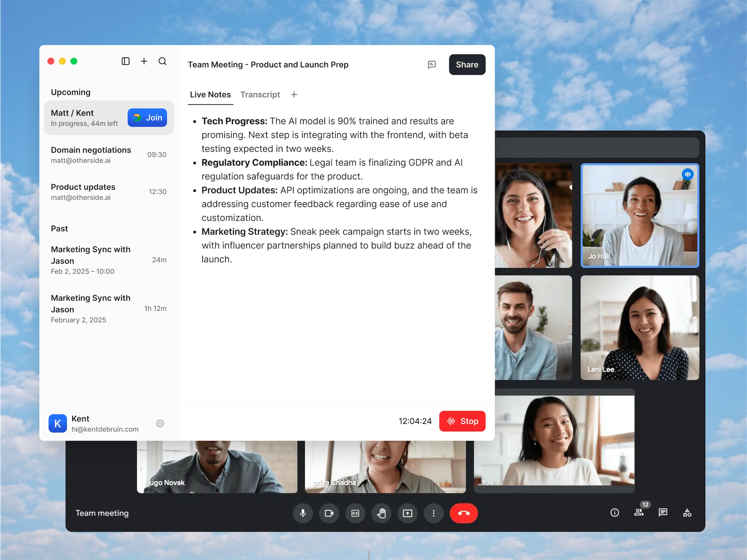Open the activities shapes icon
This screenshot has height=560, width=747.
[687, 513]
